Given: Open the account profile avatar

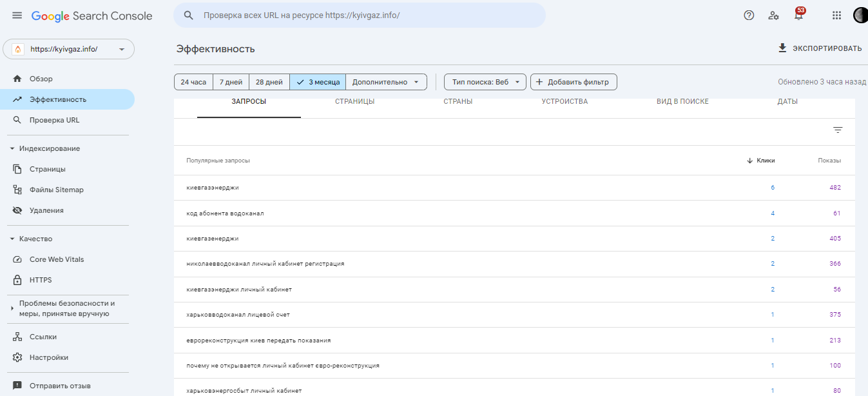Looking at the screenshot, I should point(861,15).
